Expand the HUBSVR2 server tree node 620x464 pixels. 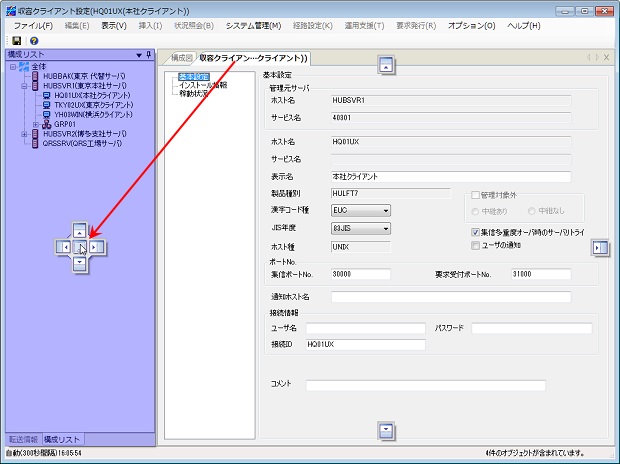click(x=25, y=134)
